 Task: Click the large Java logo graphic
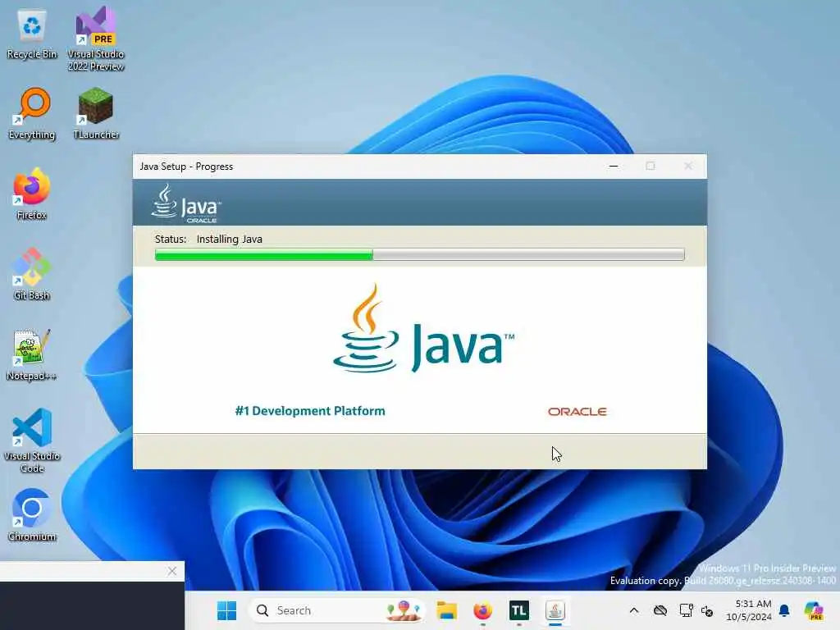coord(424,328)
